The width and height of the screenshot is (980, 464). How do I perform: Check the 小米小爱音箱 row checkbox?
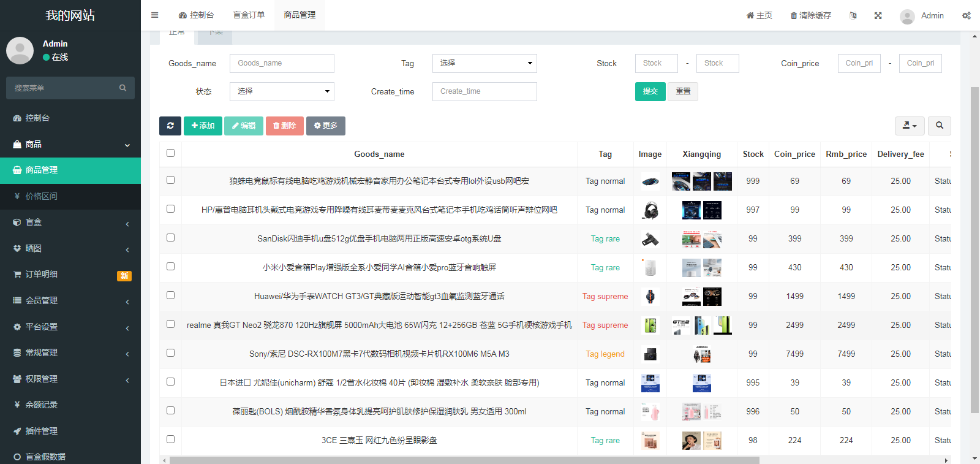click(x=170, y=267)
